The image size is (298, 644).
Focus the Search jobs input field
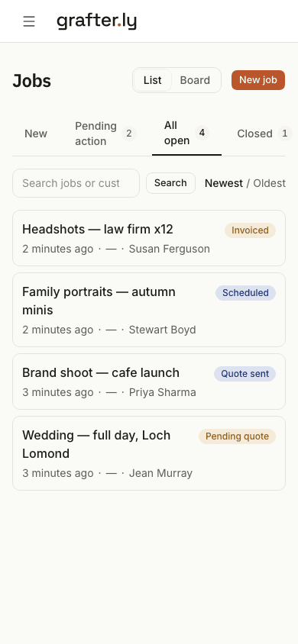(x=76, y=183)
